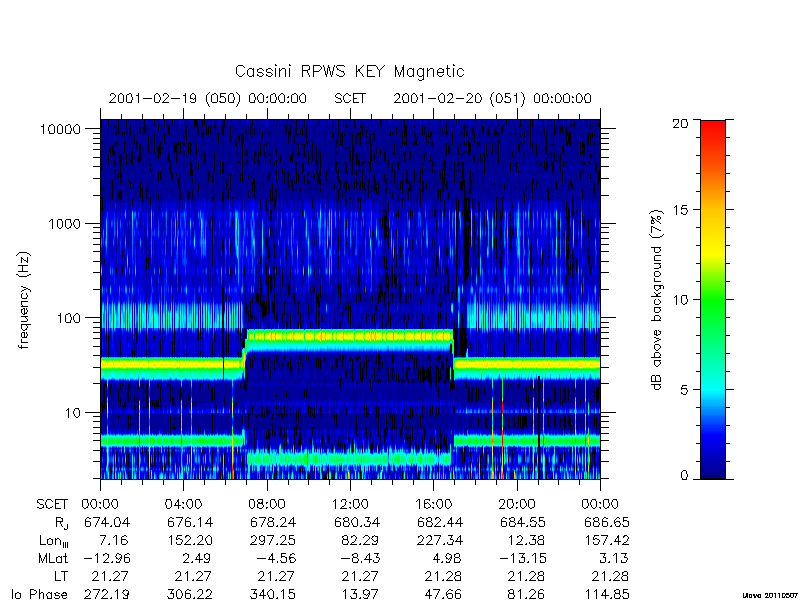Click the 10000 frequency tick label
Screen dimensions: 800x600
61,129
